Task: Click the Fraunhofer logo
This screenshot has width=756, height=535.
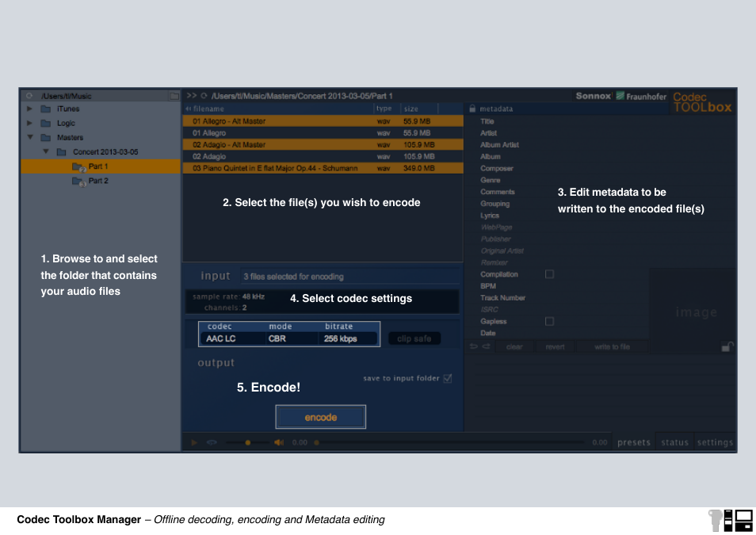Action: (641, 96)
